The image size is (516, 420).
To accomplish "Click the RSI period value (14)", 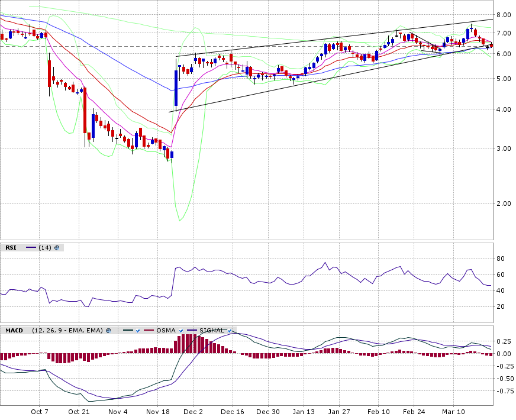I will coord(45,248).
